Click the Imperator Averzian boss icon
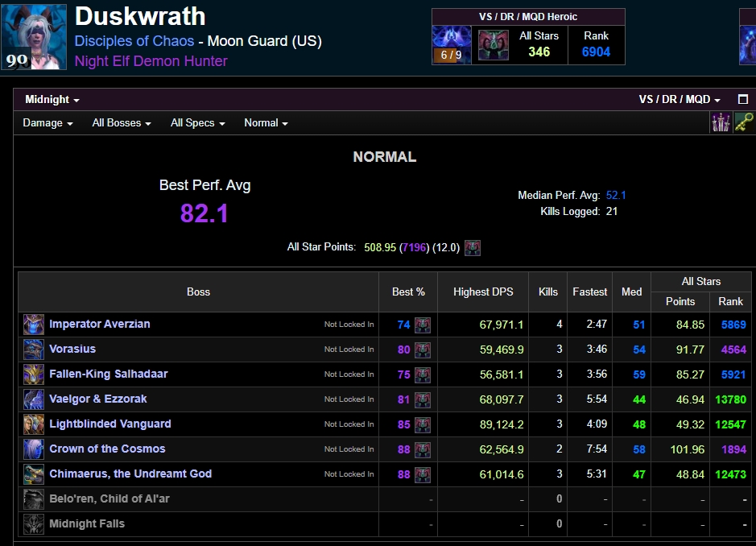The width and height of the screenshot is (756, 546). click(x=34, y=325)
